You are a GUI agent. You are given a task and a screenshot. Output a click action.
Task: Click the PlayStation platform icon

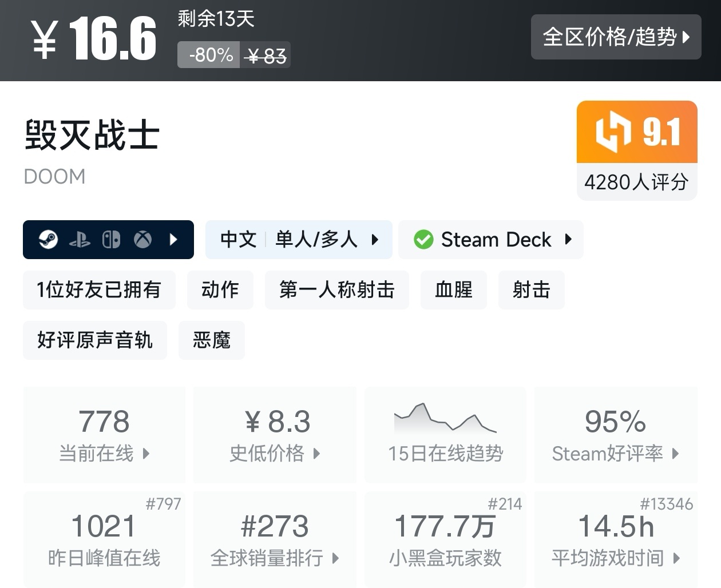[80, 240]
